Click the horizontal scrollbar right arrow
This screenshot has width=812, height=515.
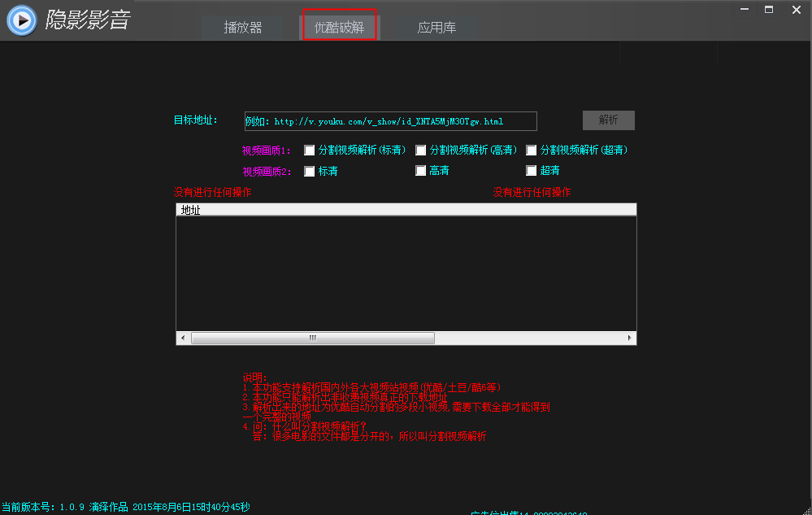click(x=629, y=338)
